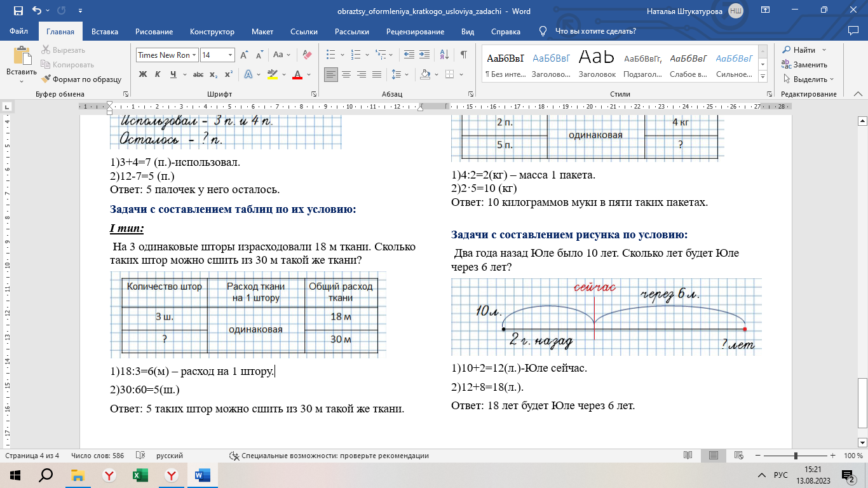Decrease paragraph indent
This screenshot has height=488, width=868.
pyautogui.click(x=409, y=55)
